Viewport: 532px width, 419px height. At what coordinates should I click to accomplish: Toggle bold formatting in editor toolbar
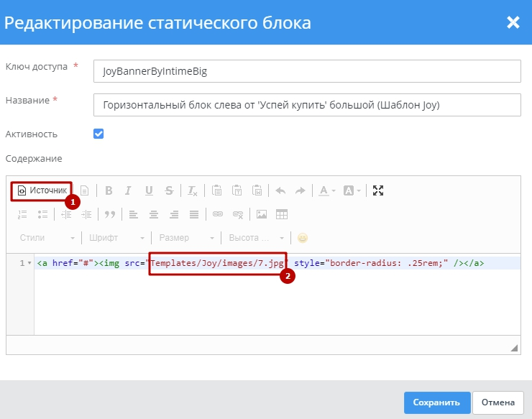tap(109, 190)
